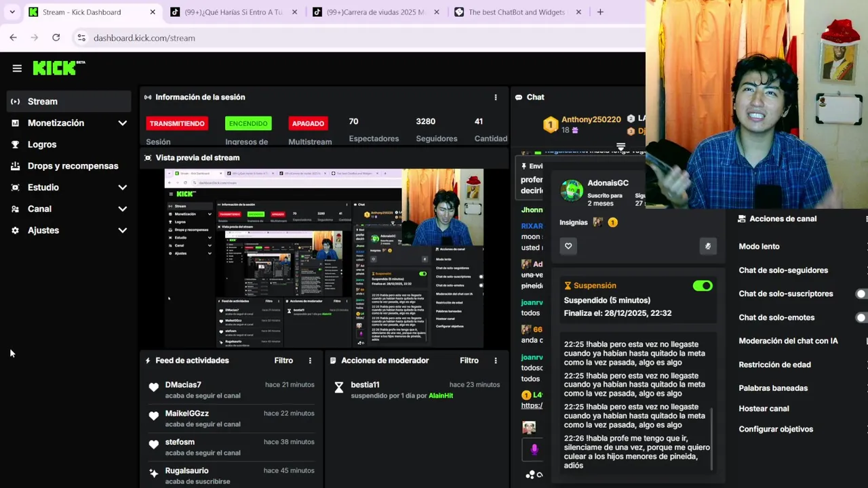Open the browser tab search dropdown
868x488 pixels.
pos(12,12)
